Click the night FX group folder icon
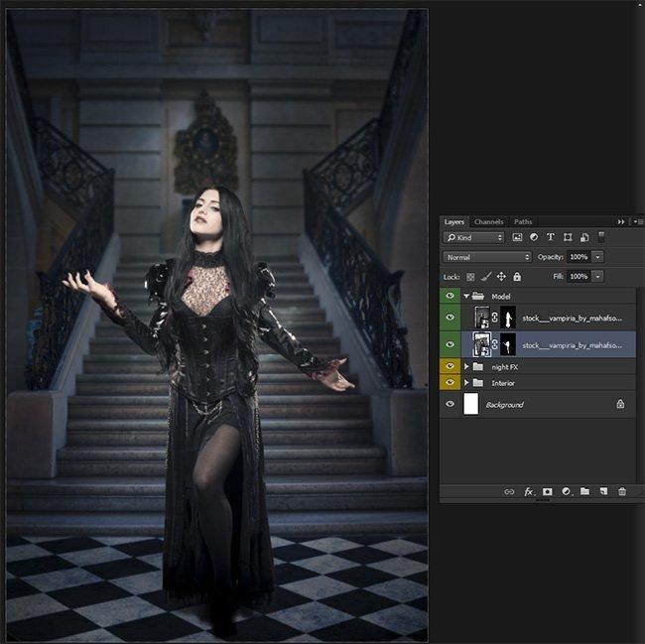This screenshot has width=645, height=644. coord(478,366)
